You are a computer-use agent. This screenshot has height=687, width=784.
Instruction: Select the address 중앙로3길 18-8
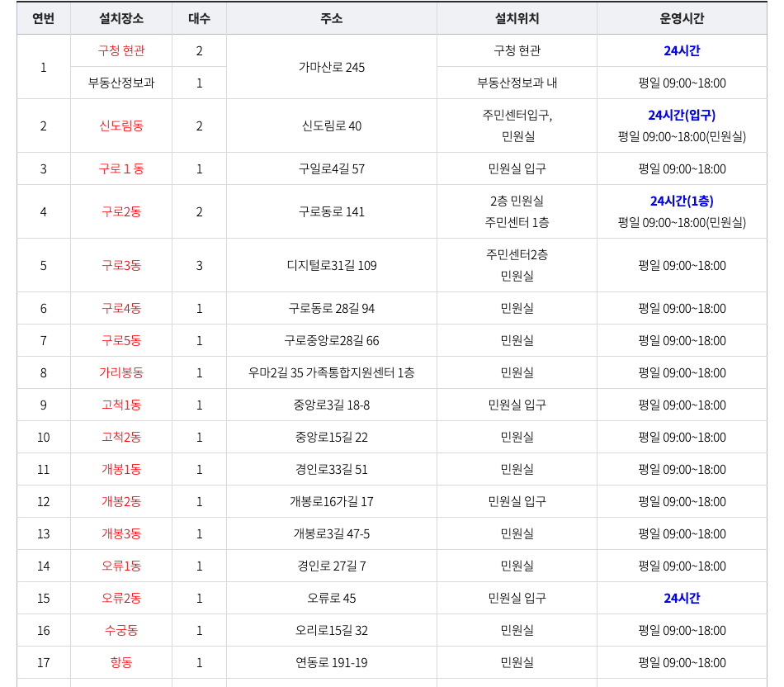(332, 405)
